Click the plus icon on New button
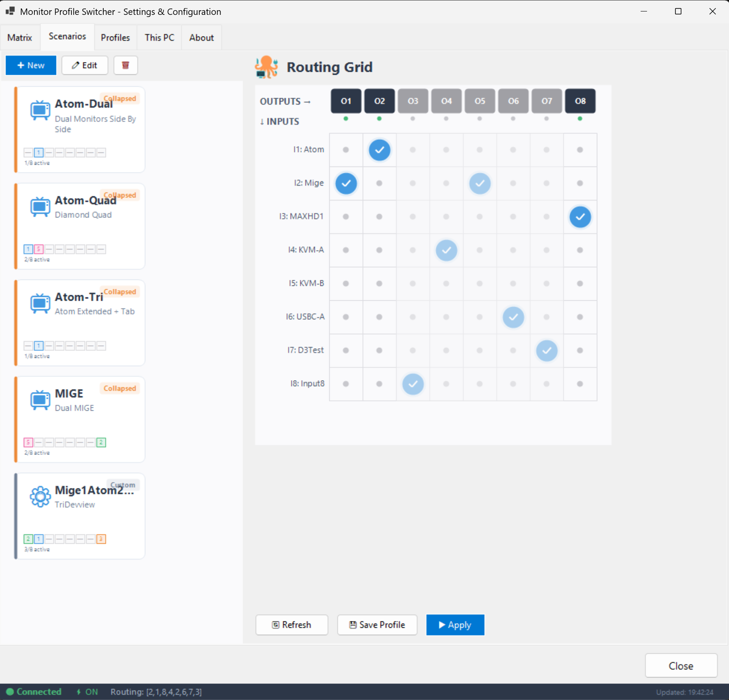The height and width of the screenshot is (700, 729). 20,65
